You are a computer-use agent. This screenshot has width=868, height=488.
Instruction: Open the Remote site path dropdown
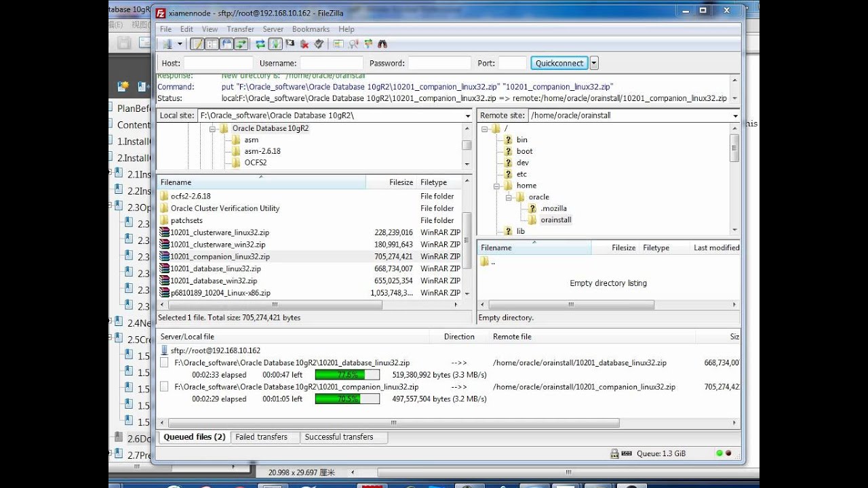coord(735,116)
